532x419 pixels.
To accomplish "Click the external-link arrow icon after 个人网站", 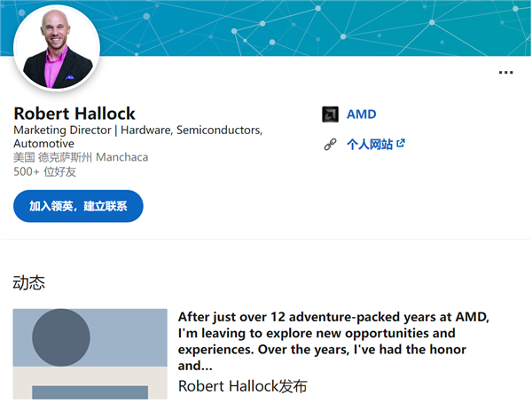I will coord(401,143).
